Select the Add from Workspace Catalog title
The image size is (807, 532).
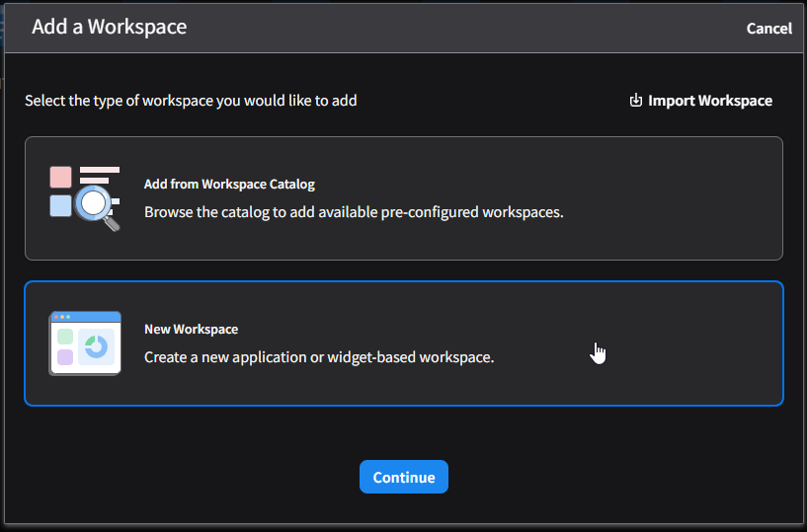pyautogui.click(x=229, y=185)
